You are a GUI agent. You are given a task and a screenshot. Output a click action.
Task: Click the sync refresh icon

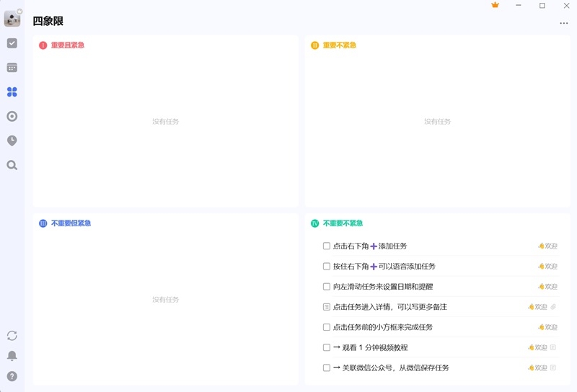pos(12,335)
